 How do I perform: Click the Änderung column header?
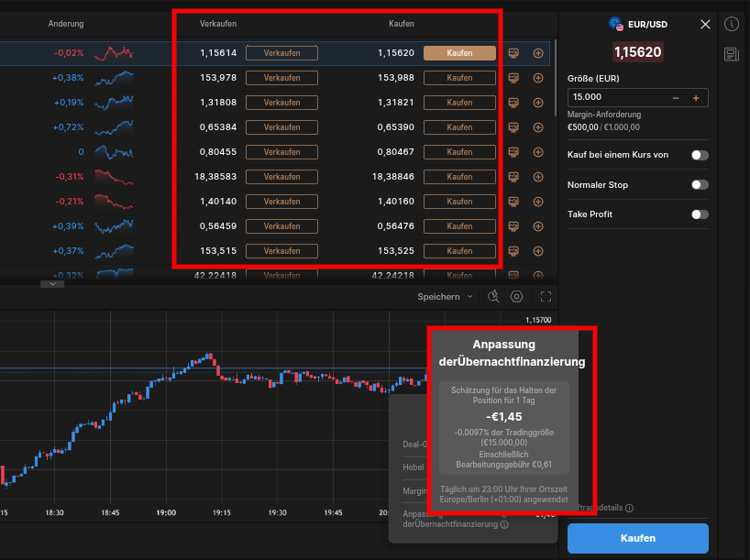tap(66, 23)
